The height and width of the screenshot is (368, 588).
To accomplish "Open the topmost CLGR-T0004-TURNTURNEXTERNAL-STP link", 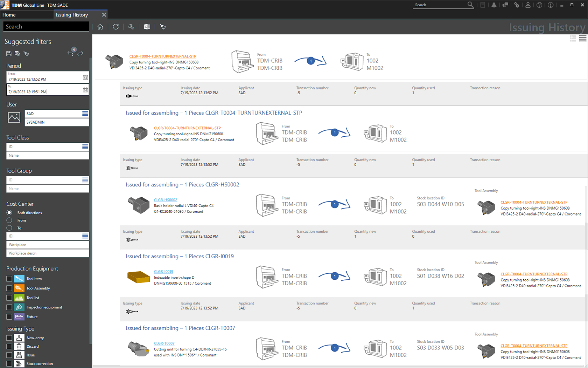I will pyautogui.click(x=163, y=56).
